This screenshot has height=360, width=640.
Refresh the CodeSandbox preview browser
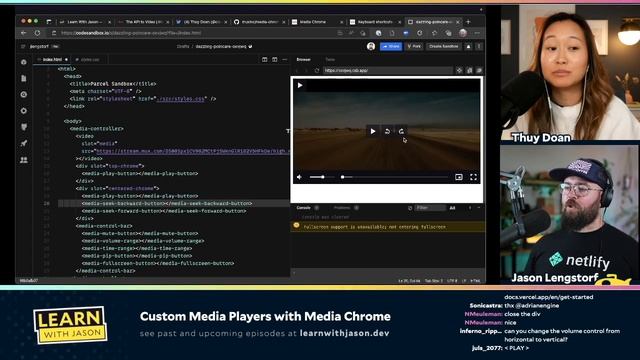point(316,71)
